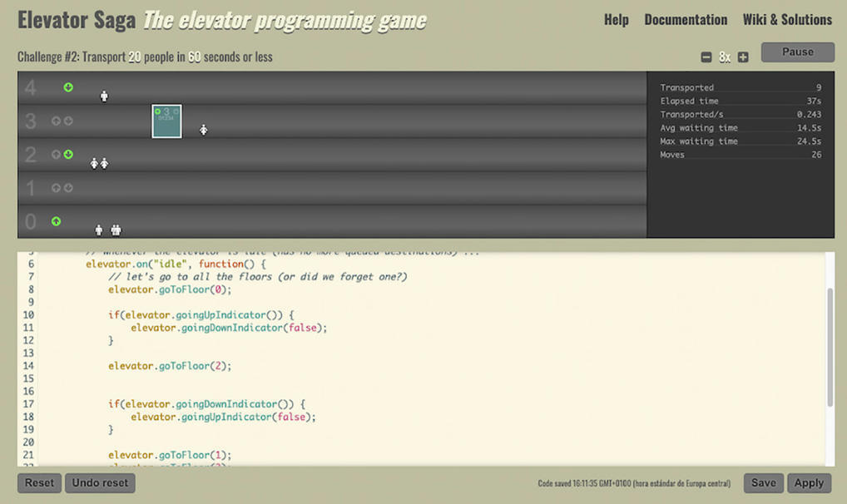
Task: Pause the elevator simulation
Action: [x=797, y=52]
